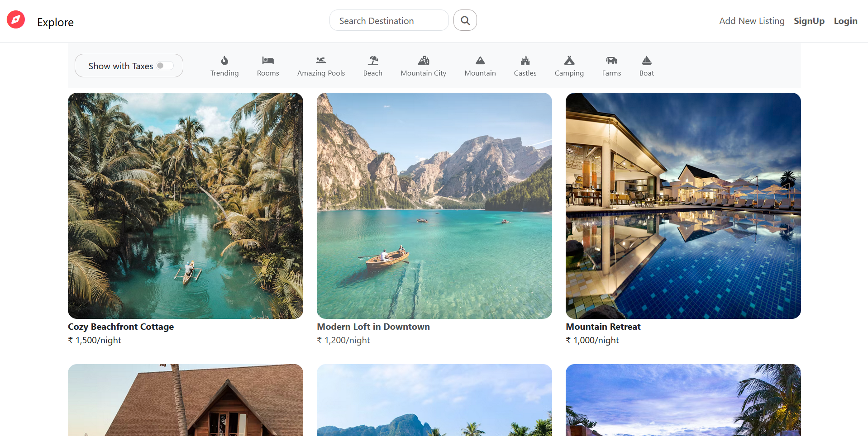
Task: Go to the SignUp page
Action: point(809,21)
